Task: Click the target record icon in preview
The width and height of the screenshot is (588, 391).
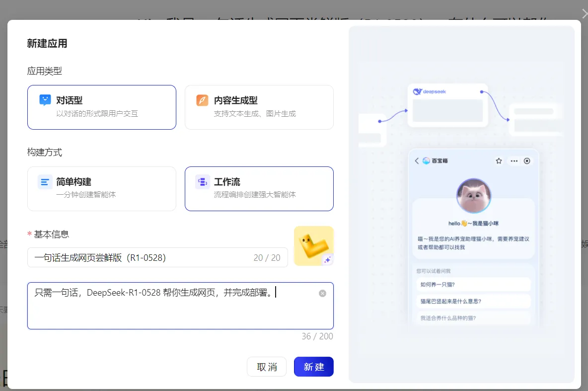Action: point(527,161)
